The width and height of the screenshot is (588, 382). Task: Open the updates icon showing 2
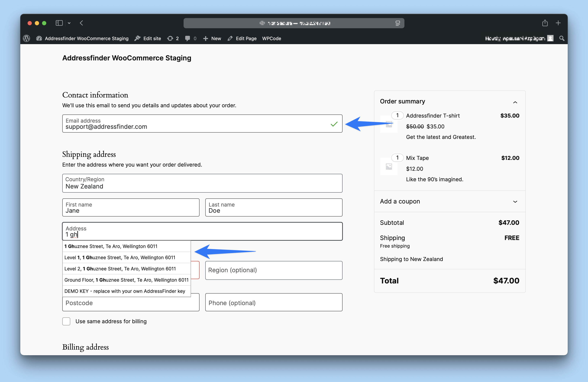click(173, 39)
